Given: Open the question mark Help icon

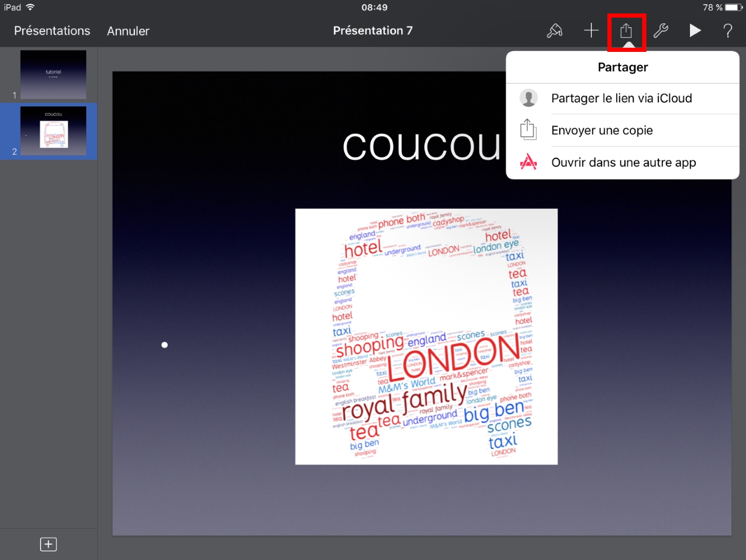Looking at the screenshot, I should tap(728, 31).
